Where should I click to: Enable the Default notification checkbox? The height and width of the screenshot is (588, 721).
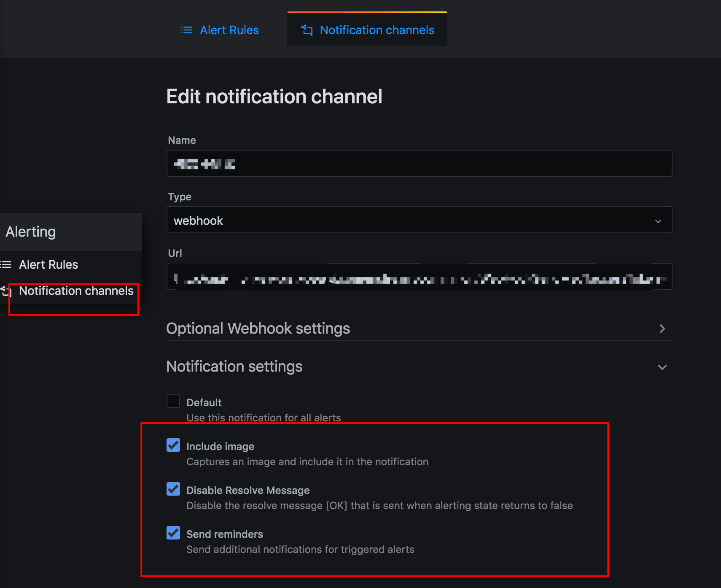173,401
